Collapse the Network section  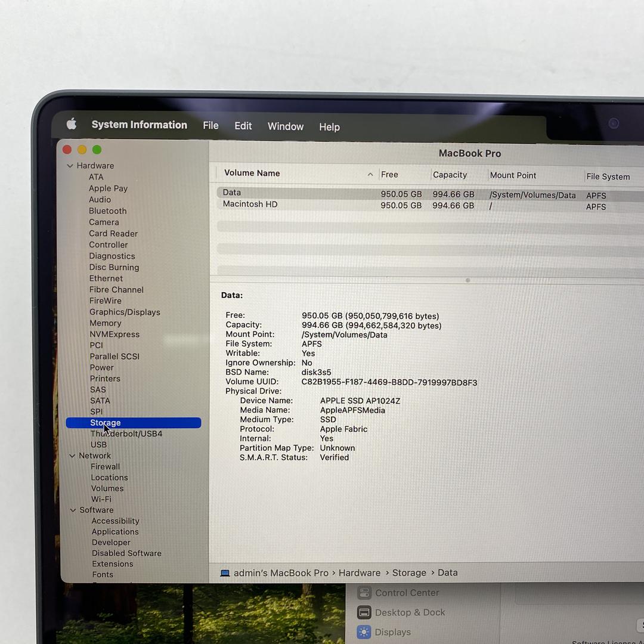coord(72,456)
